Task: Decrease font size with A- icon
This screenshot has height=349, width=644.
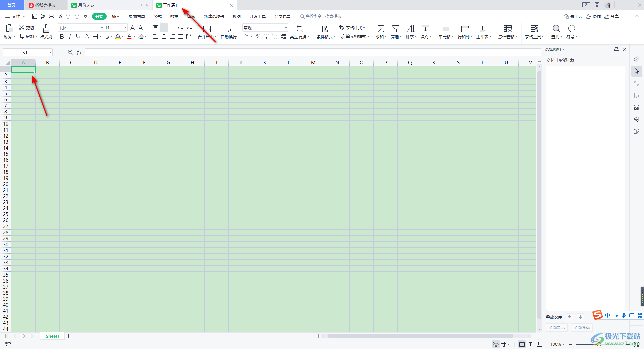Action: coord(141,28)
